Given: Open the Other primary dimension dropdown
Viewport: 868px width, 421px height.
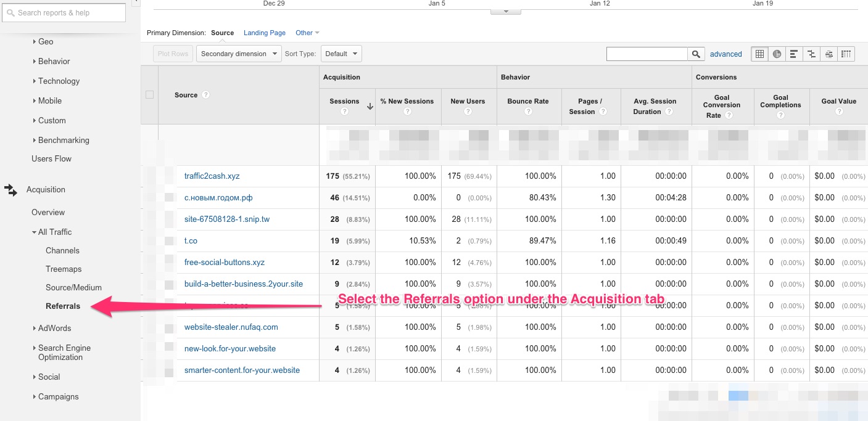Looking at the screenshot, I should (x=307, y=33).
